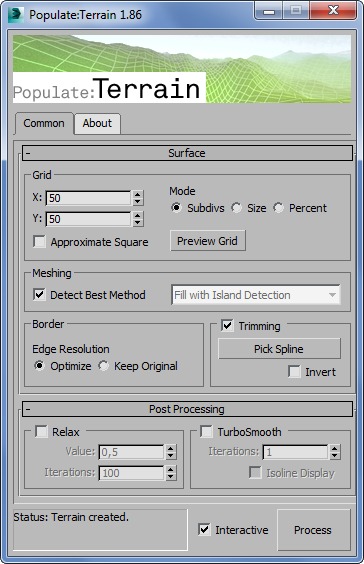Click the Preview Grid button
Viewport: 364px width, 564px height.
(x=208, y=241)
